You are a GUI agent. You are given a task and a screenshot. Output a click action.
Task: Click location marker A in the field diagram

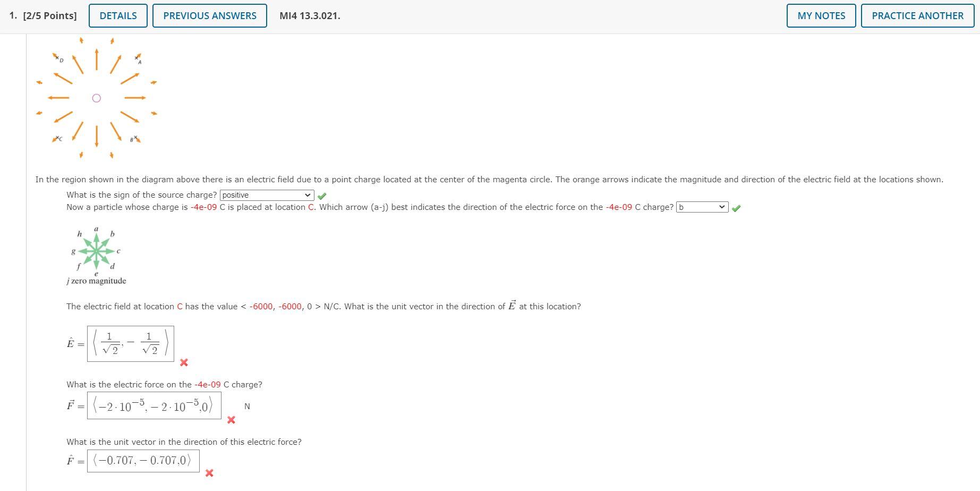(x=138, y=58)
